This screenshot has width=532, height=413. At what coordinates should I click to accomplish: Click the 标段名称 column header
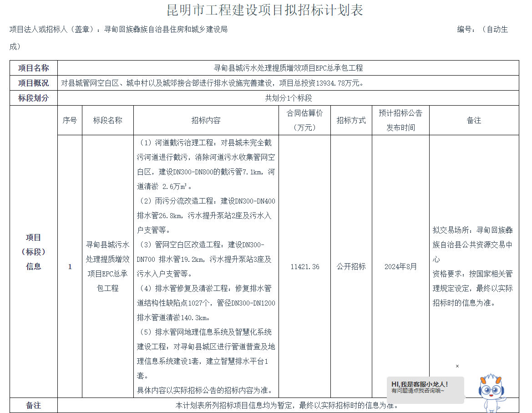click(x=108, y=121)
